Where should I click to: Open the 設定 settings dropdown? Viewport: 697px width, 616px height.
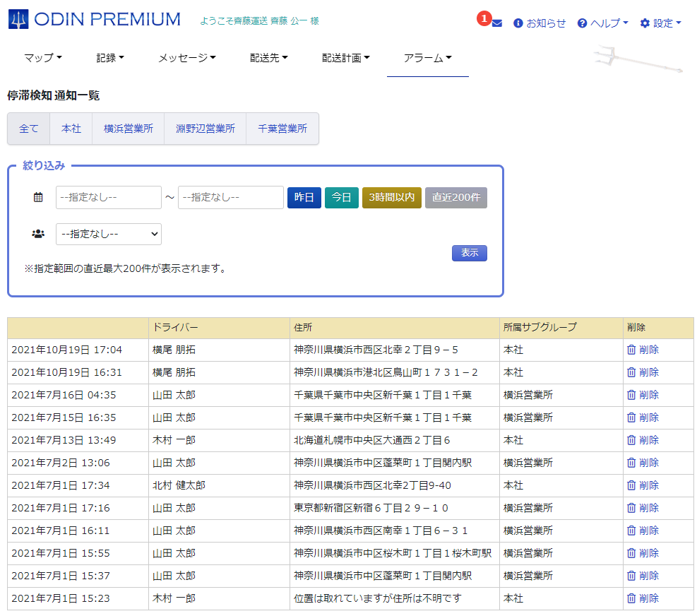pos(660,23)
